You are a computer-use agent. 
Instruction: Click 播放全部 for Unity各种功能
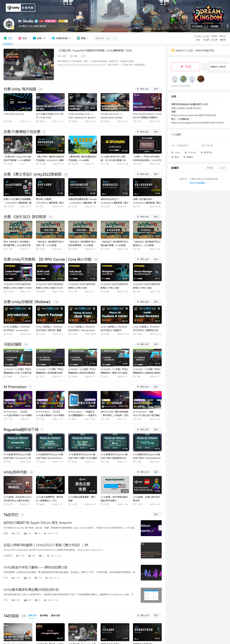click(x=143, y=472)
